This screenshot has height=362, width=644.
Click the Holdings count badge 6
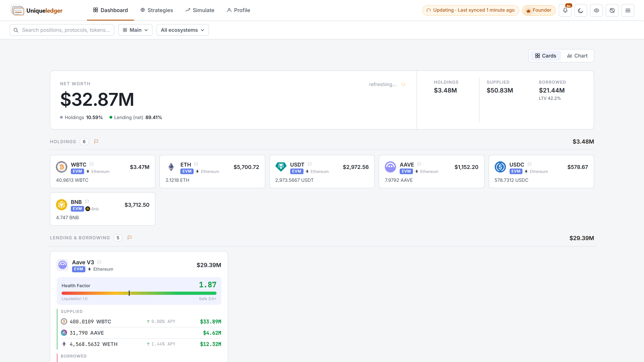pyautogui.click(x=84, y=142)
